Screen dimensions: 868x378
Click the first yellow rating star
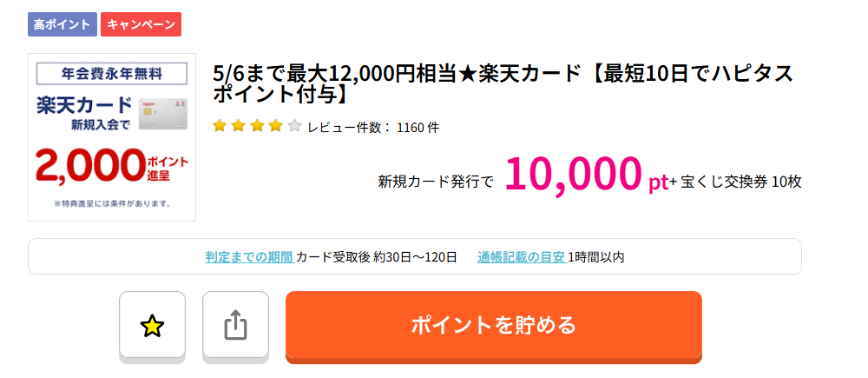point(220,126)
